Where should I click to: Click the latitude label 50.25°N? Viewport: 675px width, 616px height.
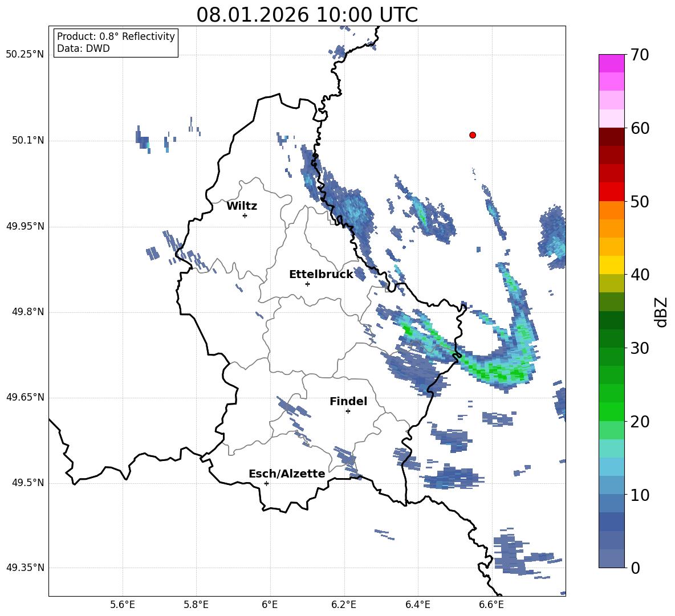25,55
